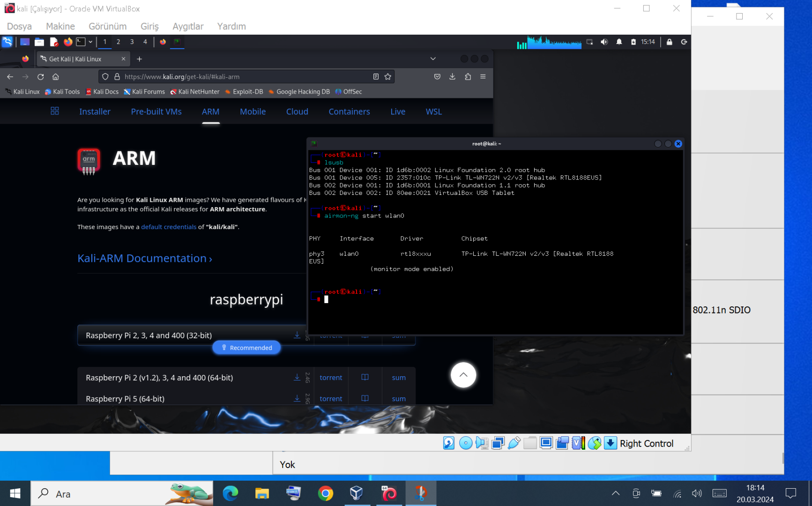
Task: Open the Kali panel volume control
Action: pos(604,42)
